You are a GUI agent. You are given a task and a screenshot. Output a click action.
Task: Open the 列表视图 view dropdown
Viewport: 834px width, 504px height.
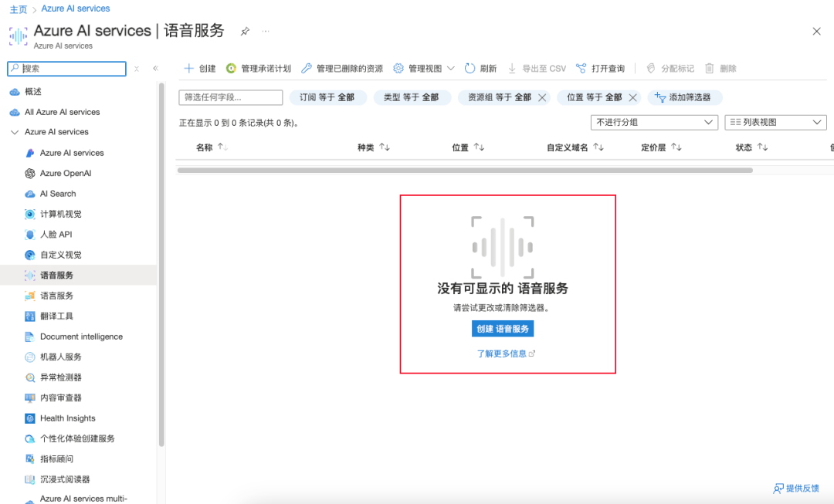[x=775, y=122]
